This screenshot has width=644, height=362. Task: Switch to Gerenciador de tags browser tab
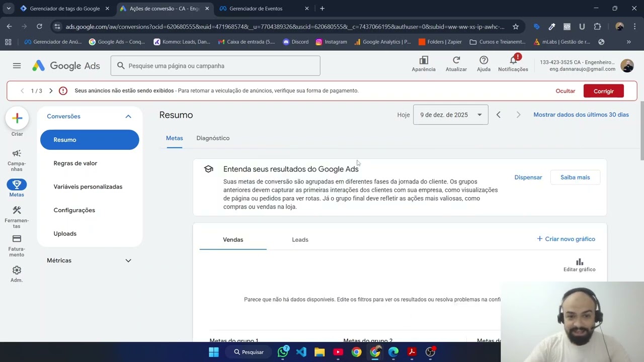click(64, 9)
